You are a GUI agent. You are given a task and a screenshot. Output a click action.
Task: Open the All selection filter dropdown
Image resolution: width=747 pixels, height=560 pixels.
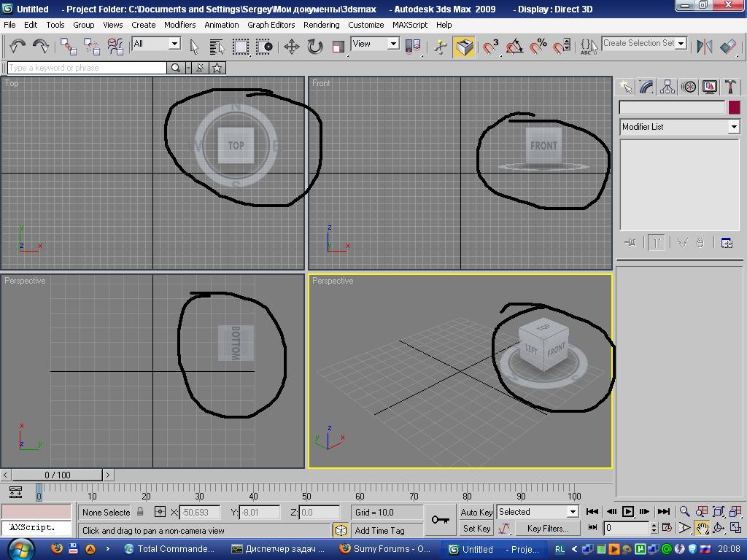pyautogui.click(x=174, y=44)
